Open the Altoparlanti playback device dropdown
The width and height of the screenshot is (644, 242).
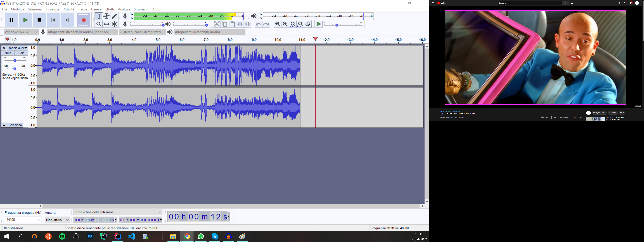pyautogui.click(x=210, y=32)
